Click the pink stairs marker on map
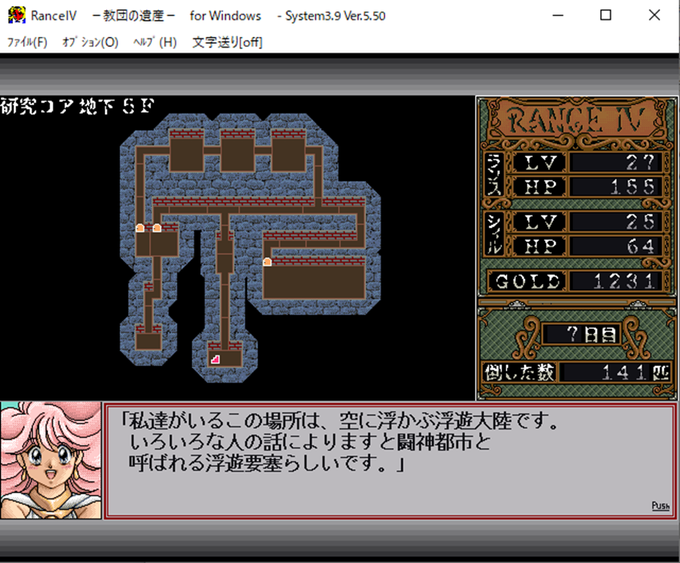Viewport: 680px width, 563px height. (x=215, y=359)
